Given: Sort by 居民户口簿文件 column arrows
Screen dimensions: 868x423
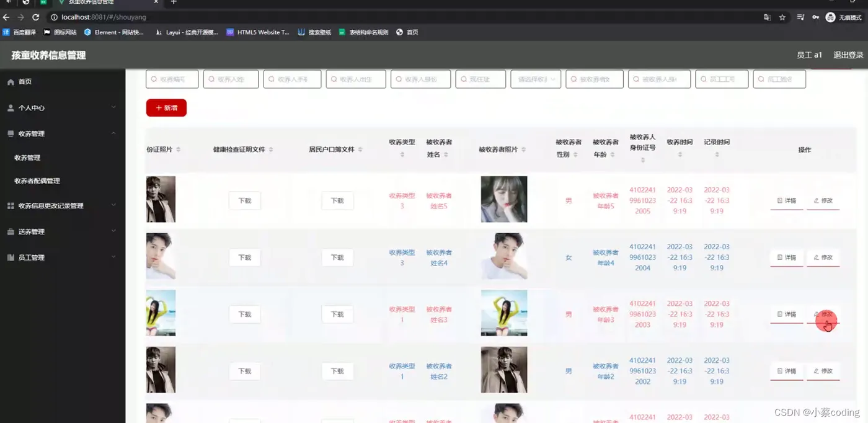Looking at the screenshot, I should [x=360, y=149].
